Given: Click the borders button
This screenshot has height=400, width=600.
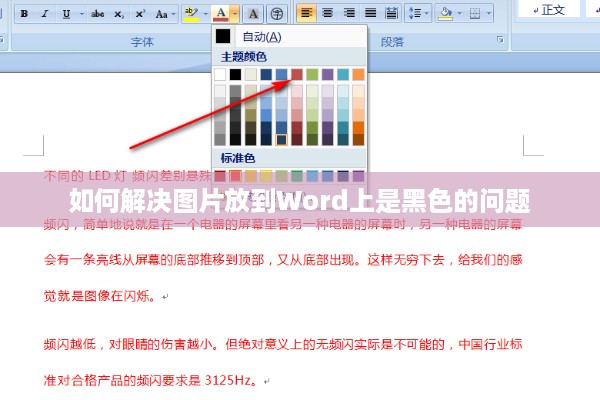Looking at the screenshot, I should 475,14.
